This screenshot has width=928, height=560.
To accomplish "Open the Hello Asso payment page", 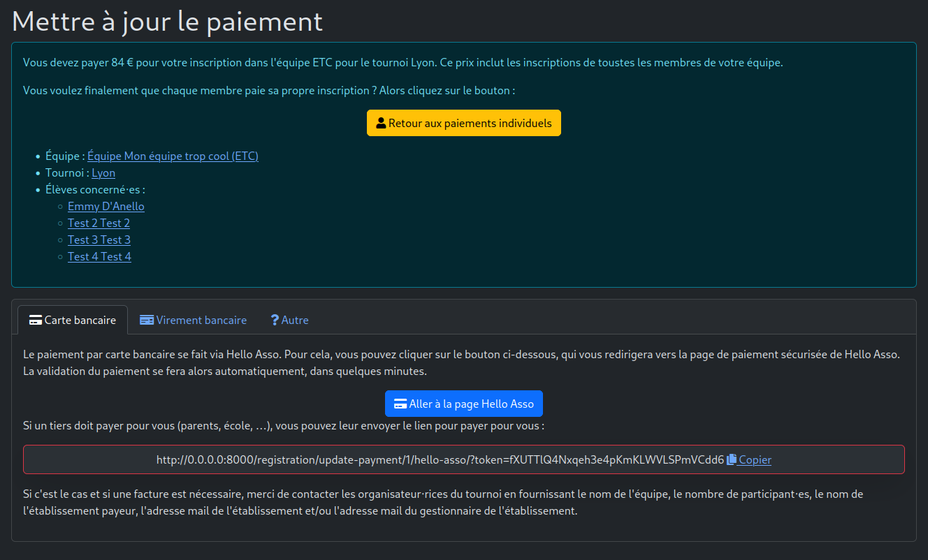I will (x=464, y=404).
